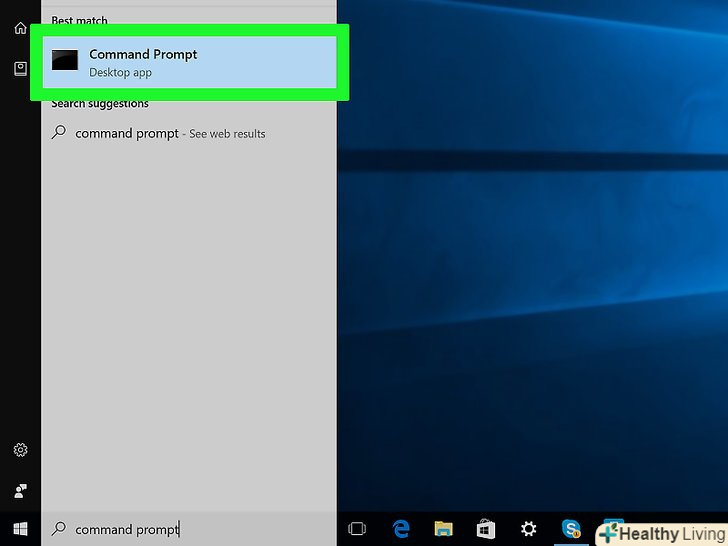
Task: Open File Explorer from the taskbar
Action: (x=444, y=529)
